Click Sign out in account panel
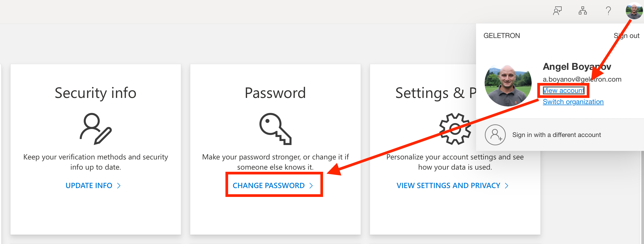The image size is (644, 244). (626, 36)
